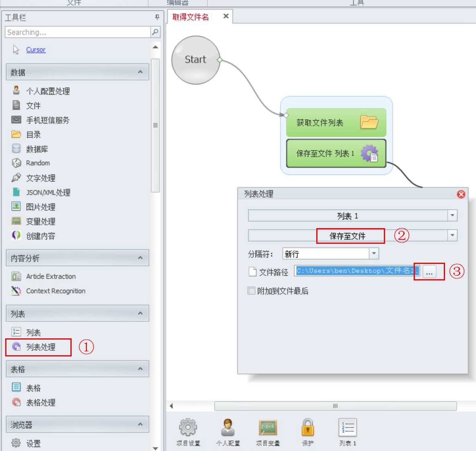Open the 列表 1 list icon

point(348,428)
